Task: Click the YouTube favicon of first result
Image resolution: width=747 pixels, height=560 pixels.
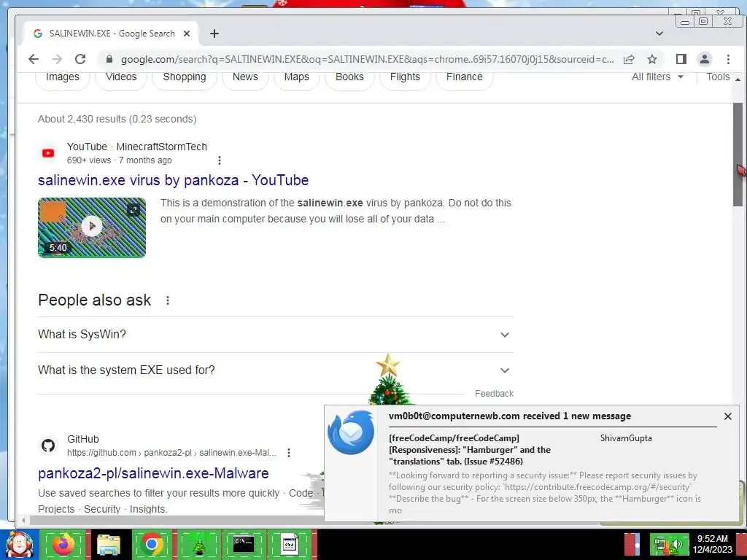Action: pos(48,153)
